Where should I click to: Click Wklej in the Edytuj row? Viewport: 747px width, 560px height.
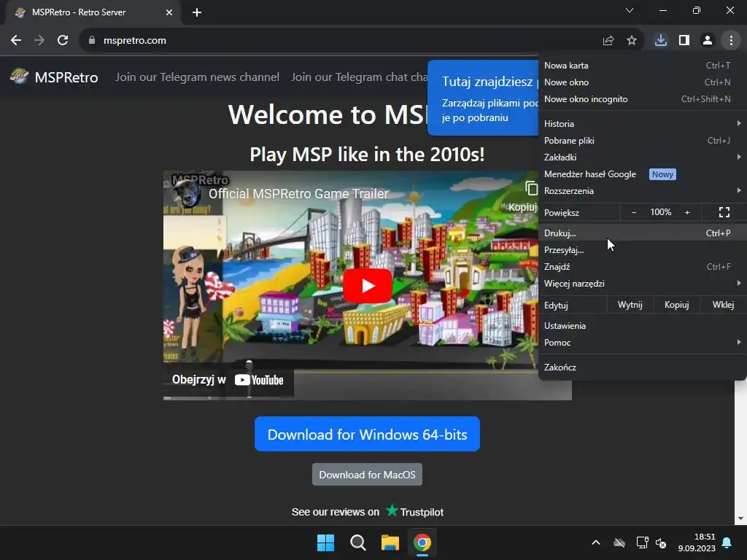point(723,305)
